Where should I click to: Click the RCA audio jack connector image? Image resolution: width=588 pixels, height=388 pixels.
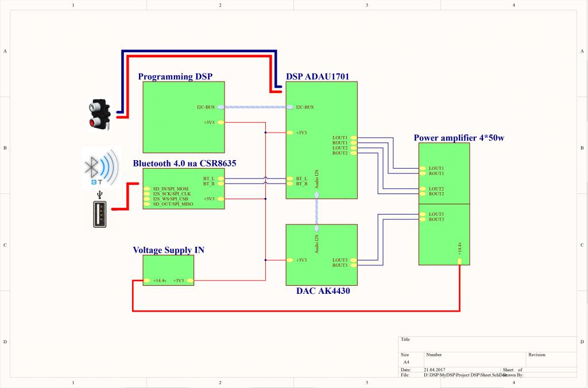point(99,115)
